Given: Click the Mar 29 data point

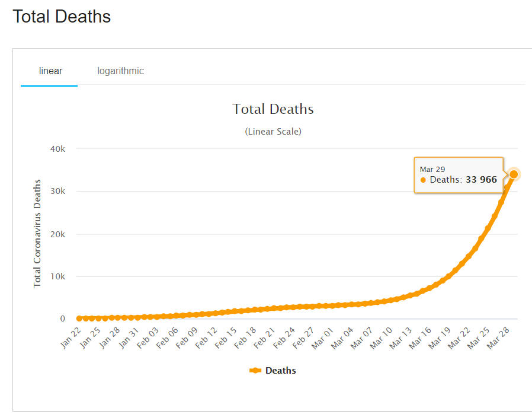Looking at the screenshot, I should [x=514, y=174].
